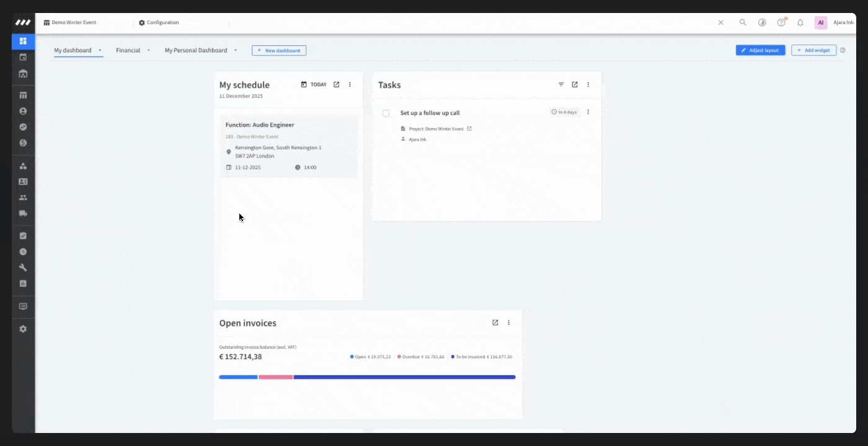This screenshot has width=868, height=446.
Task: Open the checklist tasks icon in sidebar
Action: point(23,236)
